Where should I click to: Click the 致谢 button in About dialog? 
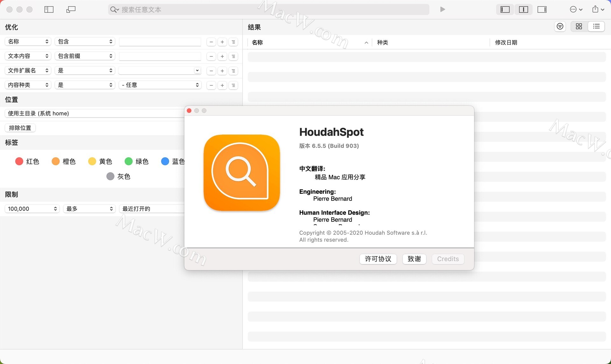click(414, 259)
